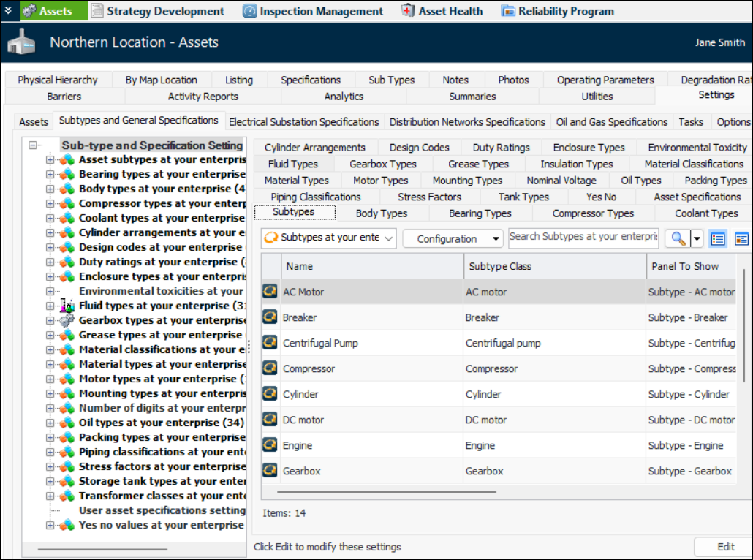Open the Subtypes at your enterprise dropdown
This screenshot has height=560, width=753.
329,238
